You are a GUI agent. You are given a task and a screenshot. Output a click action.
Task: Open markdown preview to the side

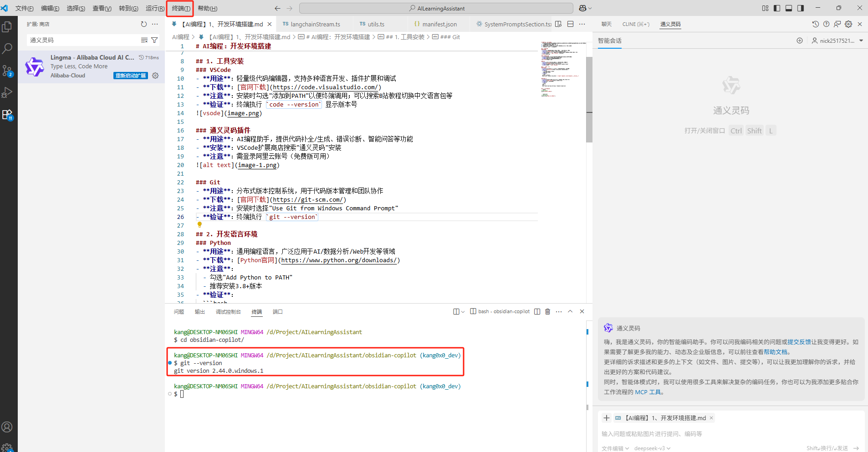(x=558, y=24)
